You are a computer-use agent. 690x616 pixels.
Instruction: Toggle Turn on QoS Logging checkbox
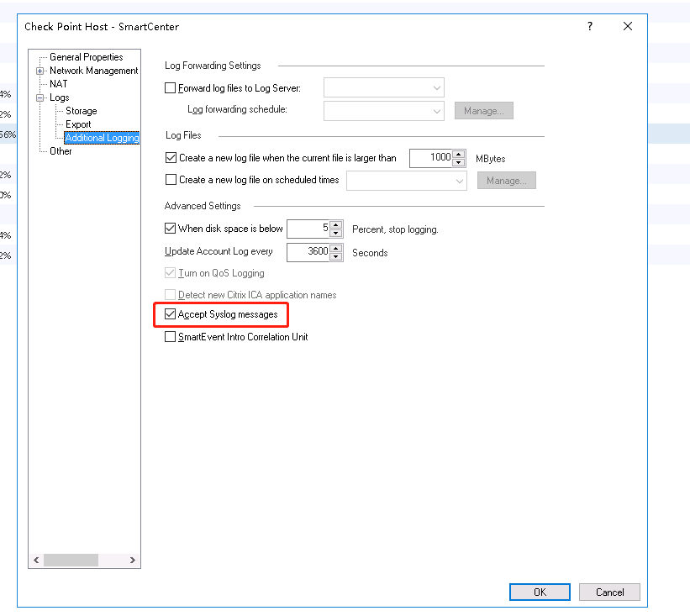tap(170, 273)
